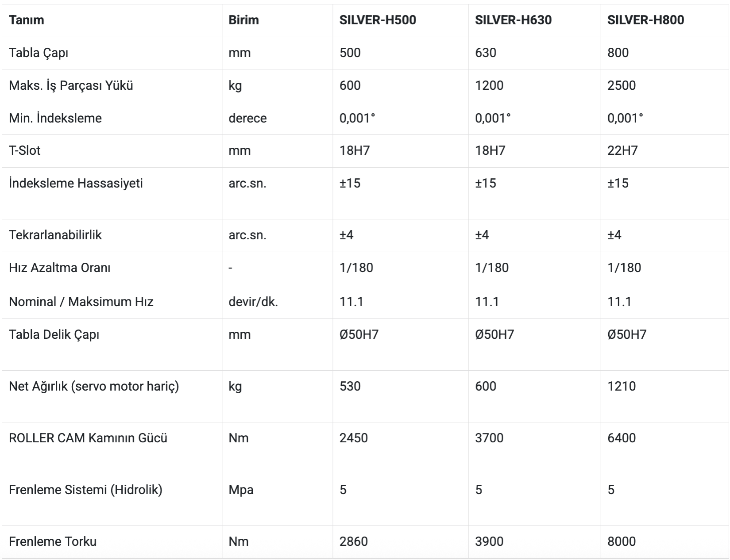
Task: Click the Tekrarlanabilirlik row label
Action: coord(55,235)
